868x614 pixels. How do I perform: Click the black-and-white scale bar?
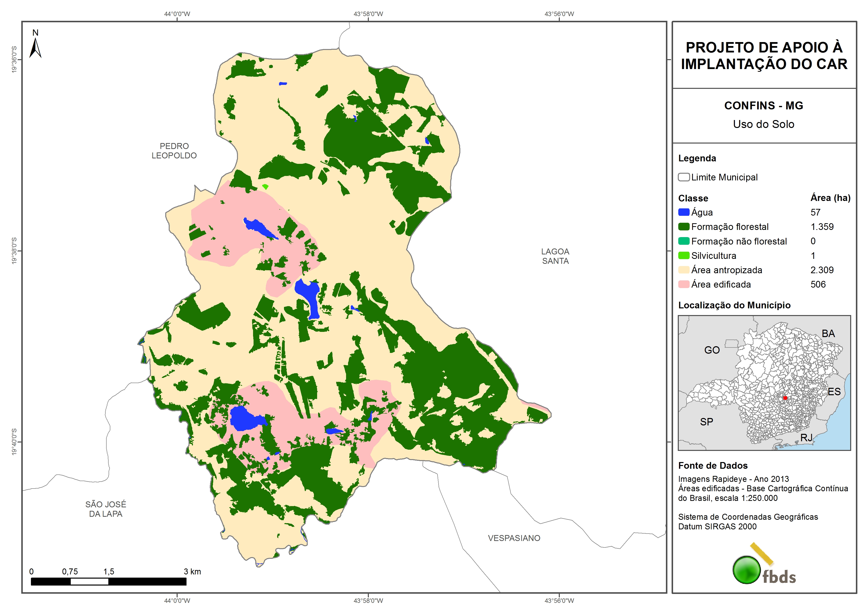(x=109, y=582)
